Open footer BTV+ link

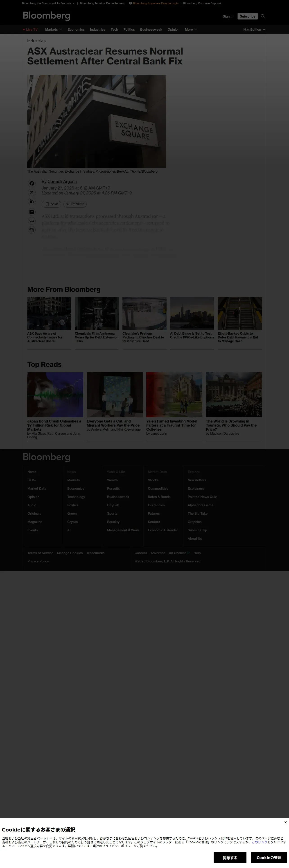pos(32,480)
